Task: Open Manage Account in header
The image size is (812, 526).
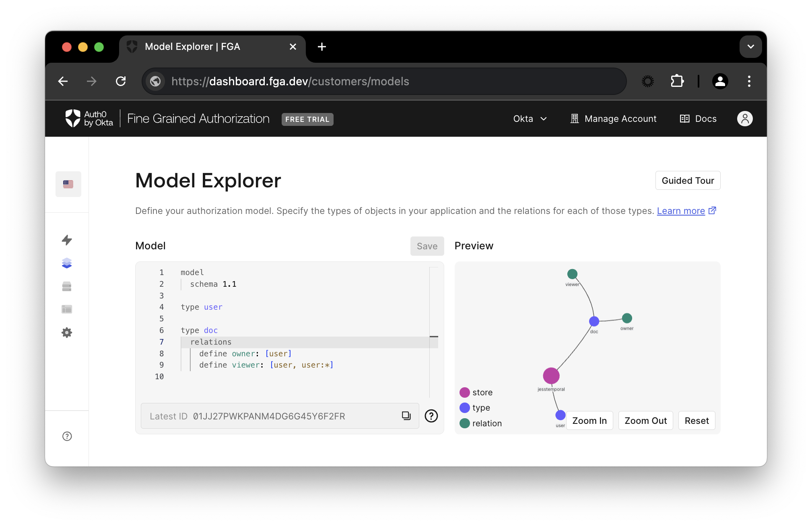Action: [x=614, y=119]
